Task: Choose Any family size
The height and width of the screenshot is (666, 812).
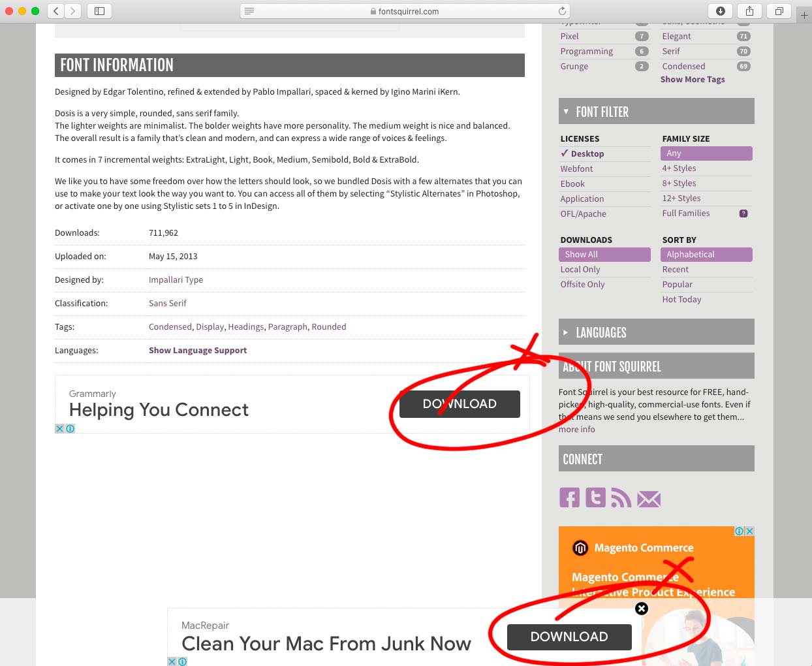Action: pyautogui.click(x=706, y=153)
